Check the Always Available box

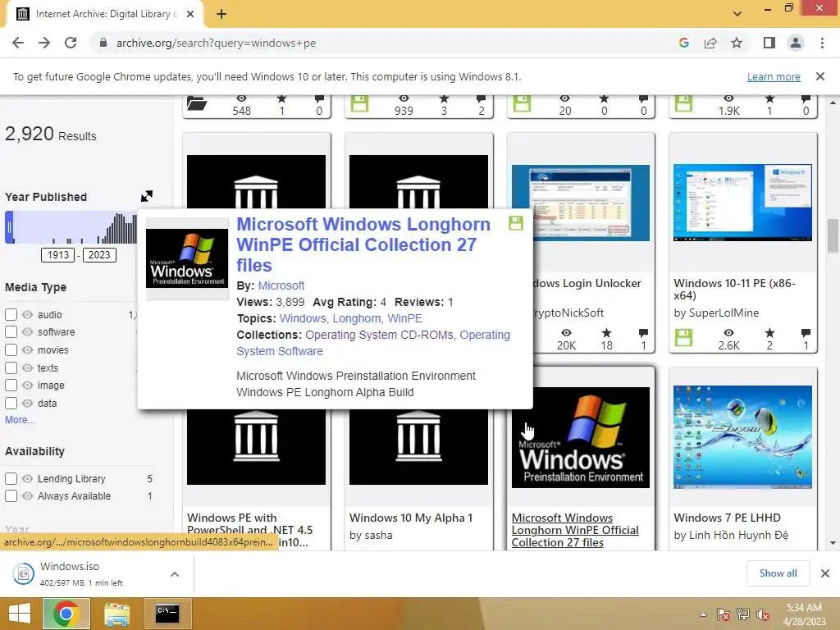coord(11,496)
